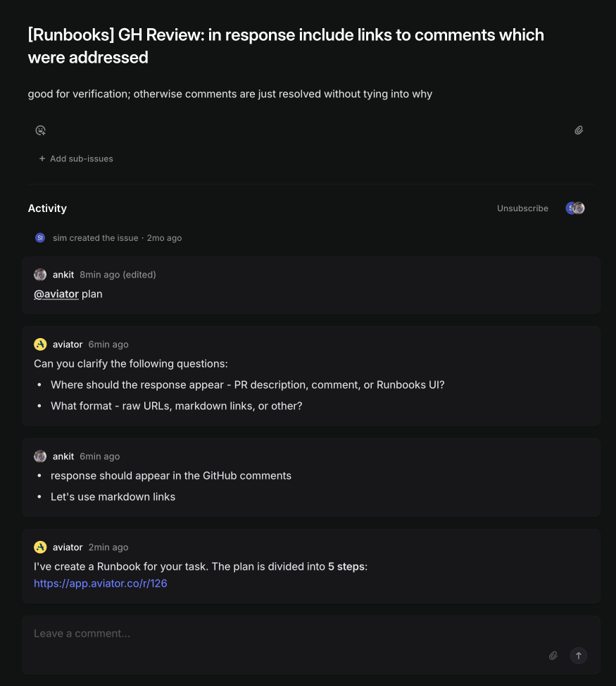Add sub-issues to this issue
The width and height of the screenshot is (616, 686).
75,158
